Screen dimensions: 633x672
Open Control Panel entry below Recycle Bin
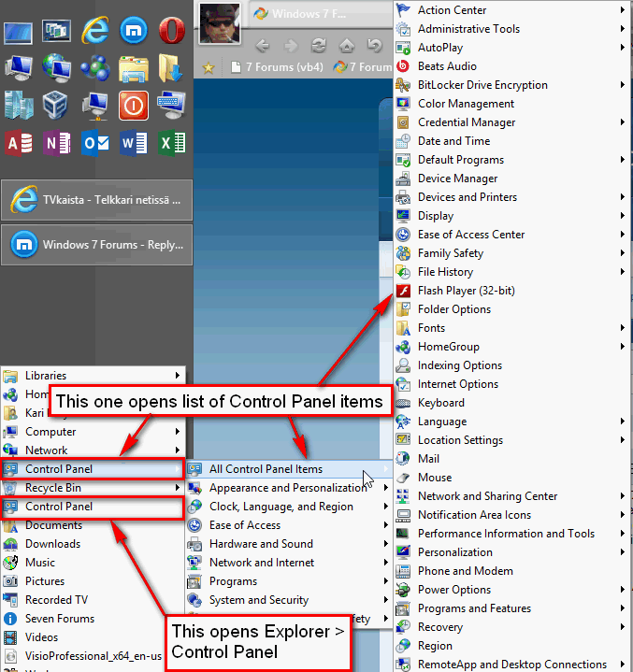[94, 507]
